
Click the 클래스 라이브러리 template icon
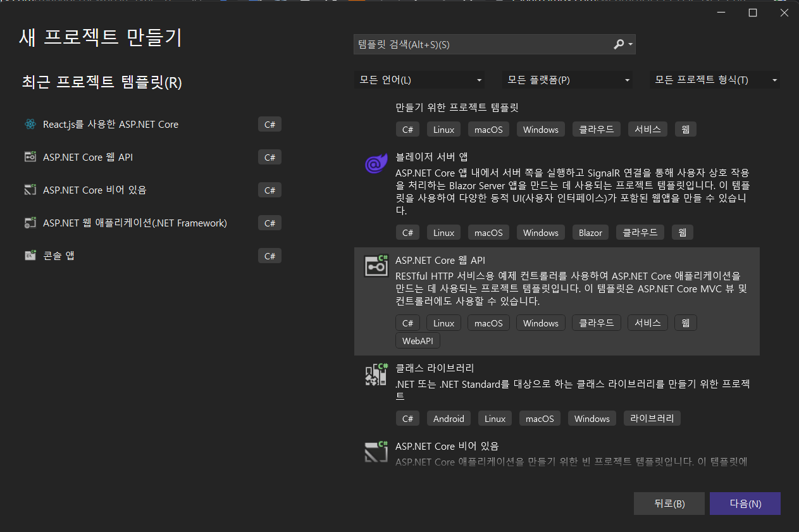pyautogui.click(x=376, y=374)
